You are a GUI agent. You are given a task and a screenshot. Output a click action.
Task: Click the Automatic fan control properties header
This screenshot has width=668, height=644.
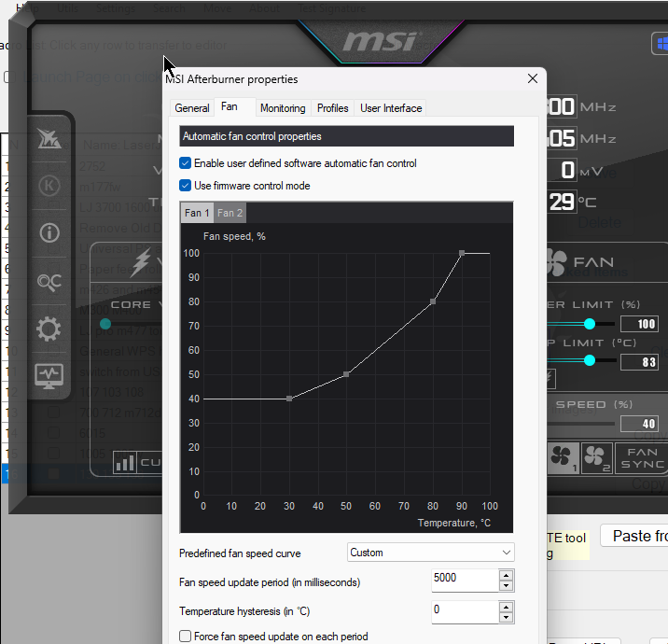coord(346,136)
